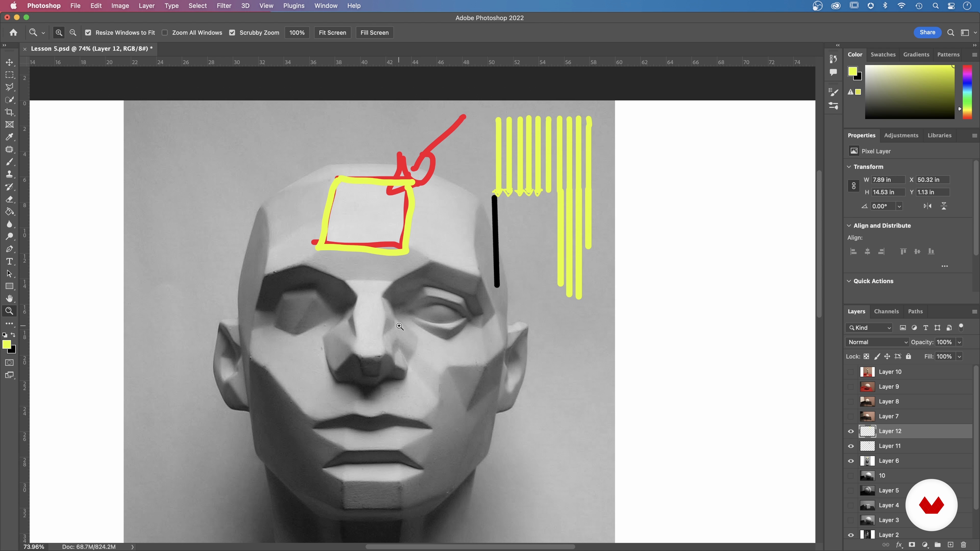980x551 pixels.
Task: Open the Filter menu
Action: pos(224,6)
